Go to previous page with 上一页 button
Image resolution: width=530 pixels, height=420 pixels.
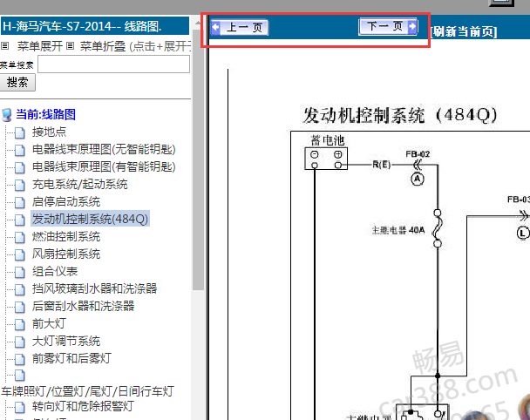[240, 27]
